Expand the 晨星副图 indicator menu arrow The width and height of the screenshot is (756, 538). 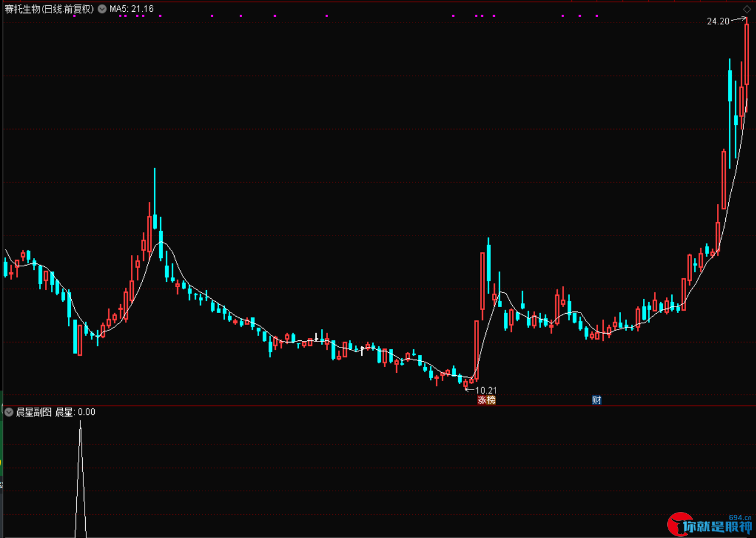(x=9, y=412)
